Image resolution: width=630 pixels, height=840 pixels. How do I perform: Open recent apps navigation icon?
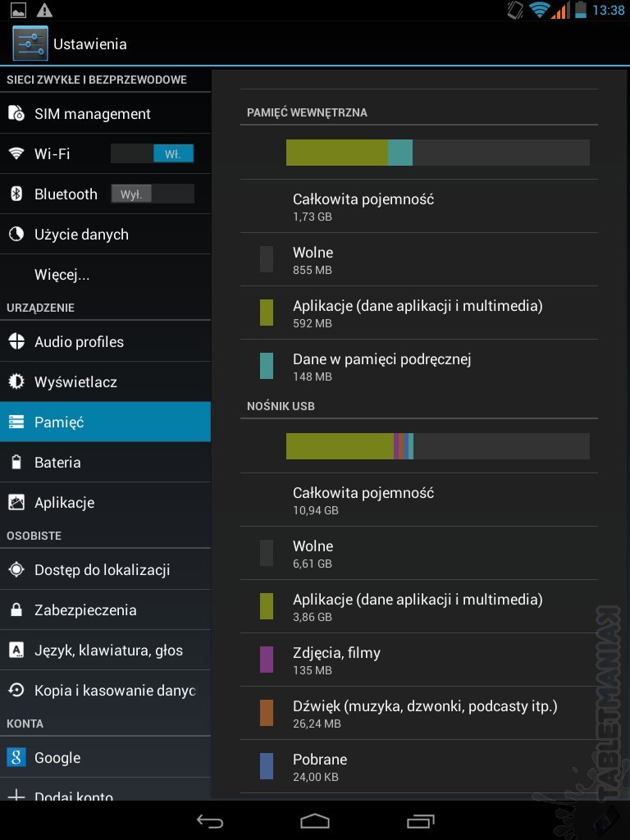[420, 821]
